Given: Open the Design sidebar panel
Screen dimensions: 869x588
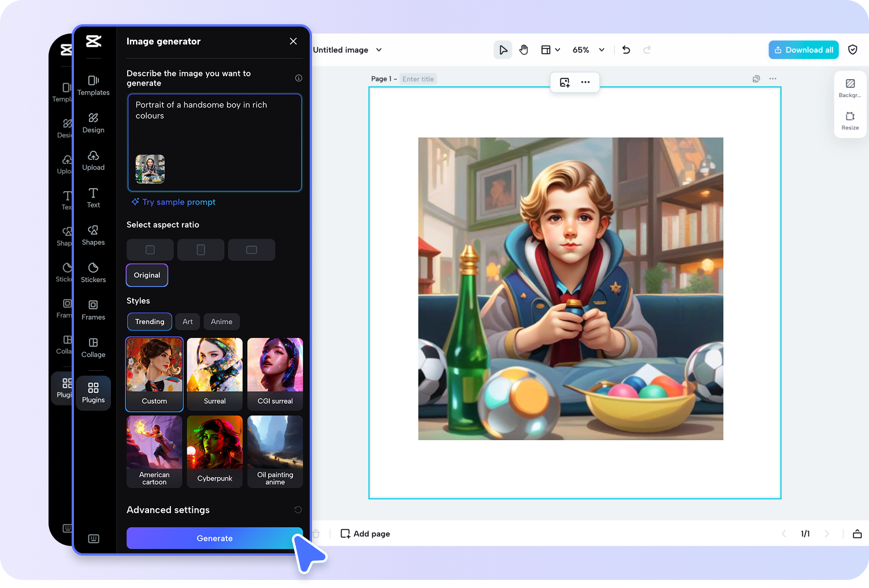Looking at the screenshot, I should [x=93, y=122].
